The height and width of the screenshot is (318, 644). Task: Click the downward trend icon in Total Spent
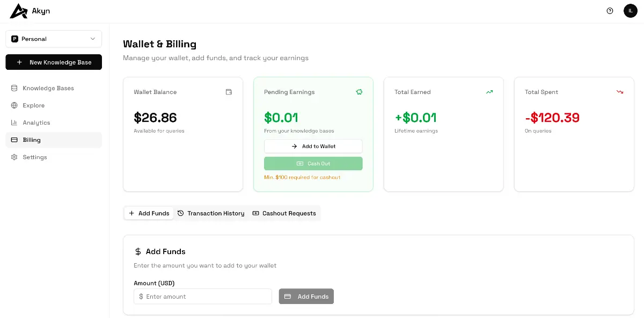[x=620, y=92]
